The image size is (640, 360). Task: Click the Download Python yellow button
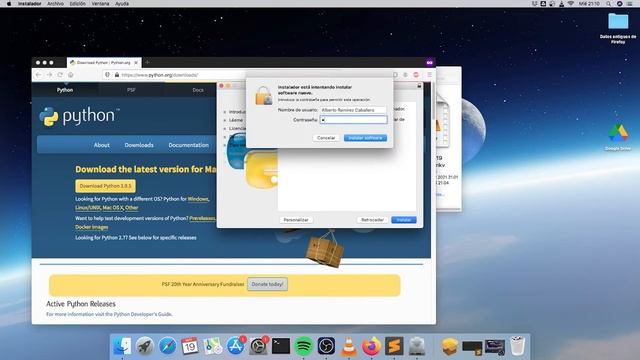105,186
